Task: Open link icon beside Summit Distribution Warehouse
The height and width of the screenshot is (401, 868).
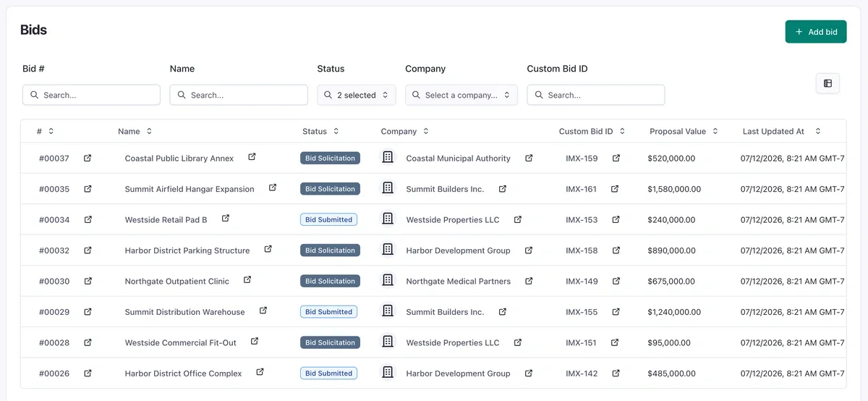Action: [x=263, y=311]
